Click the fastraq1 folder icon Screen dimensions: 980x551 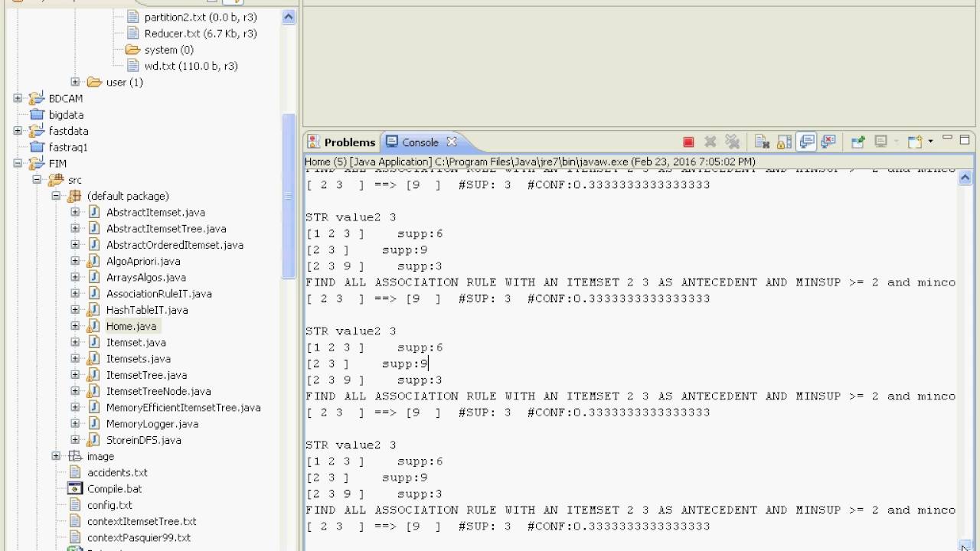pyautogui.click(x=36, y=147)
